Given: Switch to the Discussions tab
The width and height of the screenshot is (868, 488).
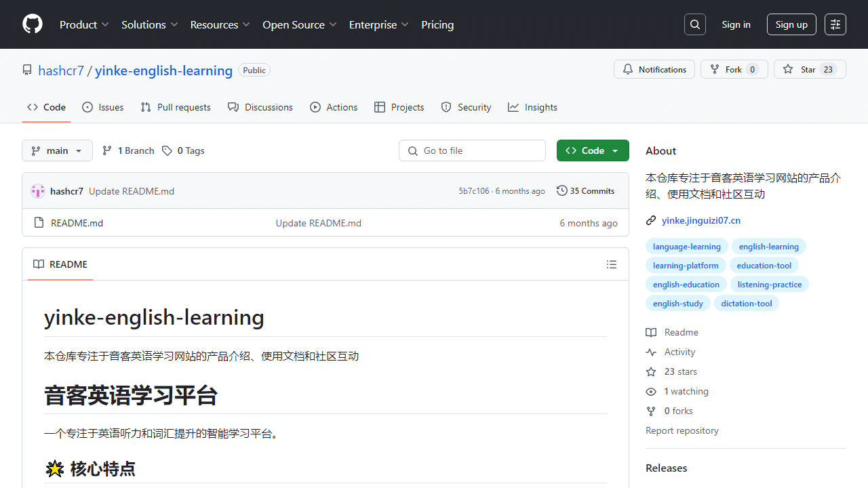Looking at the screenshot, I should 260,107.
